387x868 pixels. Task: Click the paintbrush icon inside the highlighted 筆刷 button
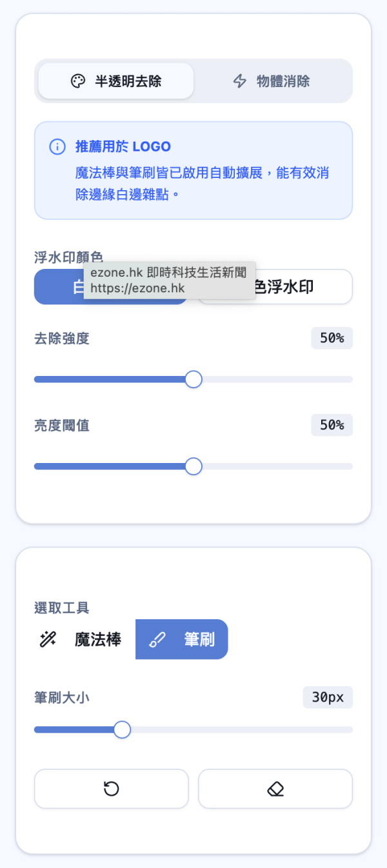(x=157, y=639)
